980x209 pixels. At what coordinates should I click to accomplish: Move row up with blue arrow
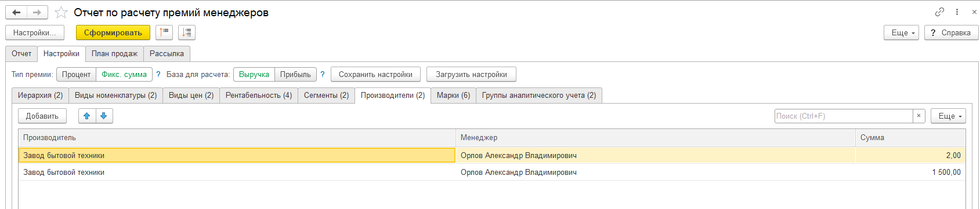click(87, 116)
